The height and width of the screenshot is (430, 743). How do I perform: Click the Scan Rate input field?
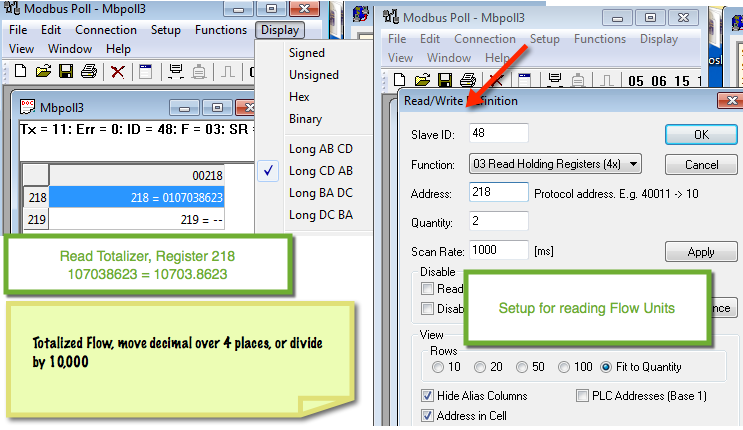pyautogui.click(x=498, y=250)
